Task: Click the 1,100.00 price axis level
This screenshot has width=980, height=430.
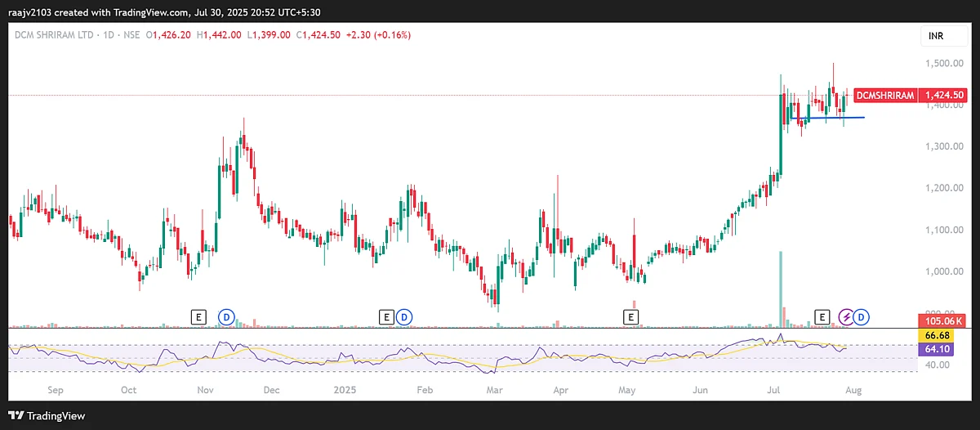Action: pyautogui.click(x=942, y=230)
